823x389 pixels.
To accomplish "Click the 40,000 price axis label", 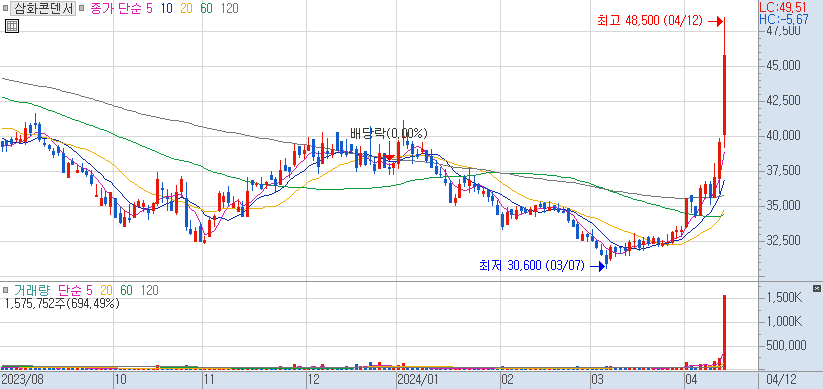I will tap(783, 135).
